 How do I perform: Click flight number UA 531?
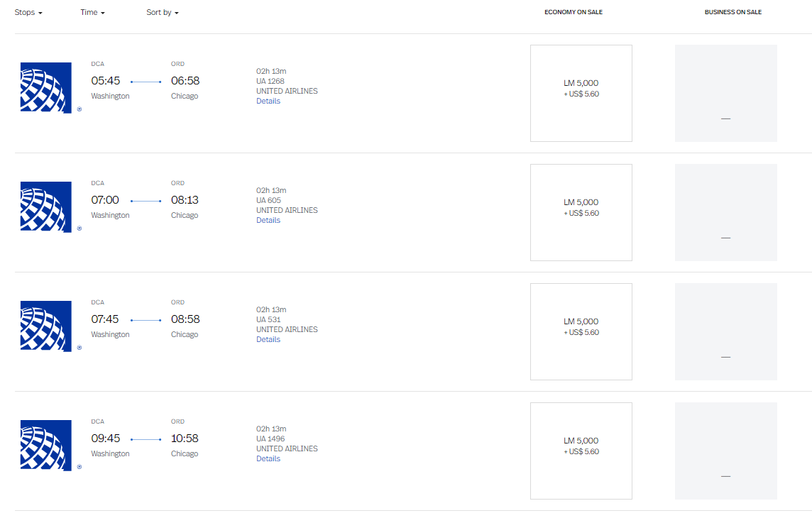tap(268, 319)
